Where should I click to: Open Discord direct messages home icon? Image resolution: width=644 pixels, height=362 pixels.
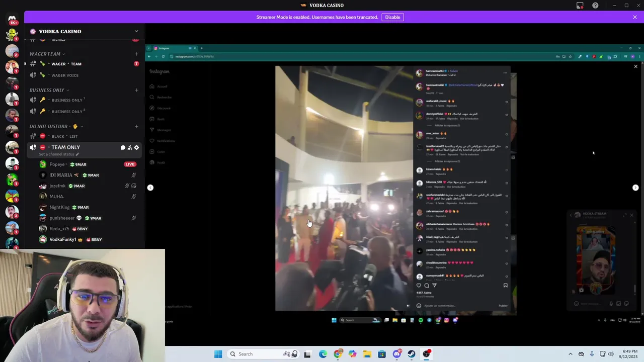(12, 19)
